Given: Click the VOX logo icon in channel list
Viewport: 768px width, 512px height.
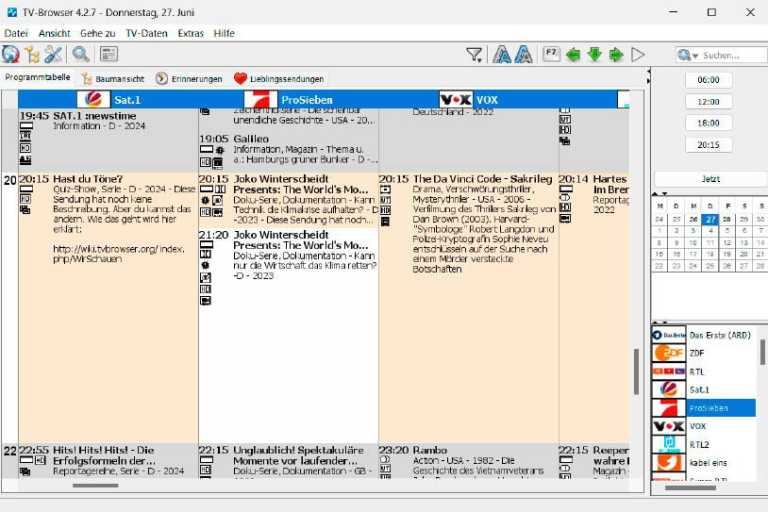Looking at the screenshot, I should [x=669, y=426].
